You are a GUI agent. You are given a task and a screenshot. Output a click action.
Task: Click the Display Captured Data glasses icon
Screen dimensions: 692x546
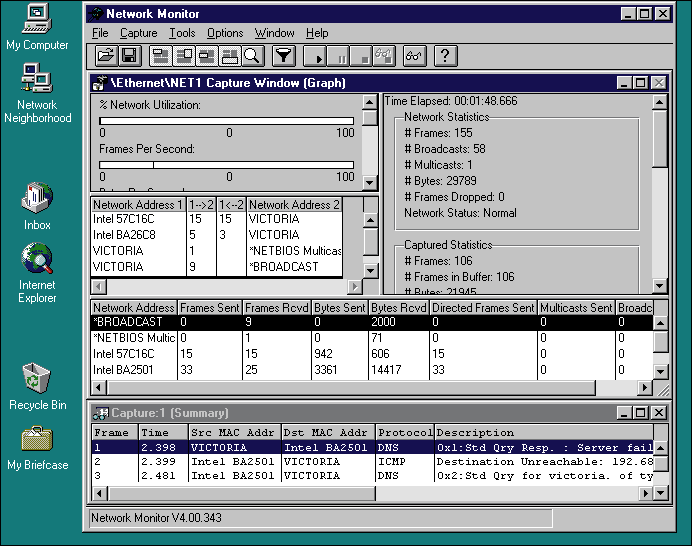pyautogui.click(x=414, y=56)
